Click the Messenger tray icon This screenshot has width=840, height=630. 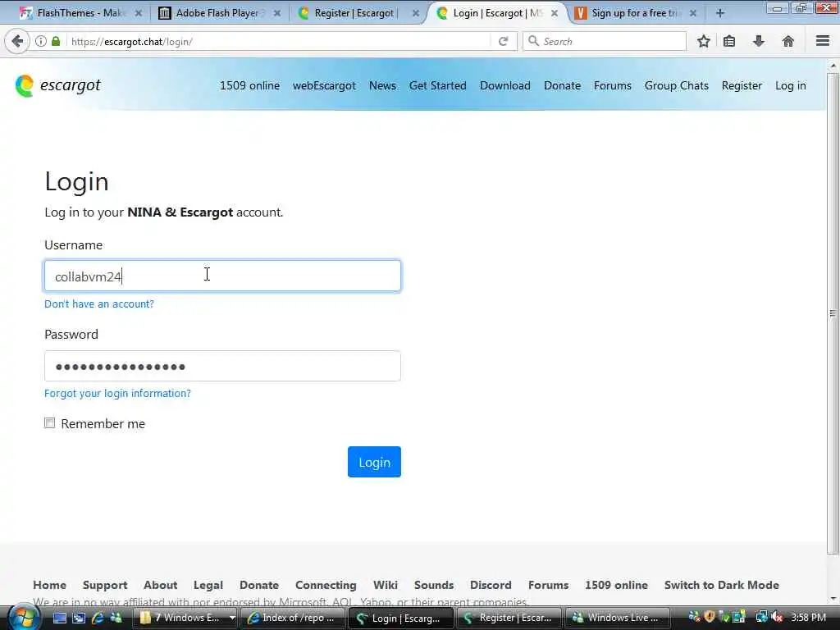(694, 617)
